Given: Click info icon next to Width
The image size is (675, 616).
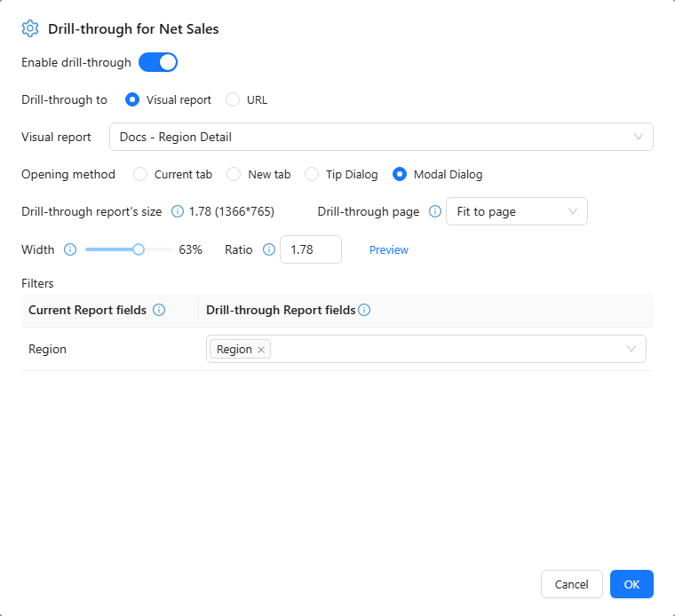Looking at the screenshot, I should click(70, 249).
